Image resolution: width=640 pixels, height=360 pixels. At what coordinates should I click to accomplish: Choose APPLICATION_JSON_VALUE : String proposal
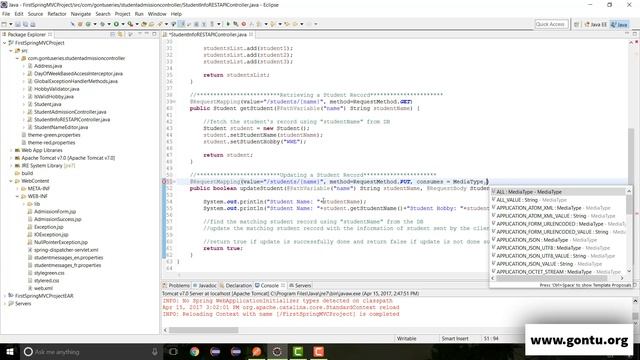(558, 264)
